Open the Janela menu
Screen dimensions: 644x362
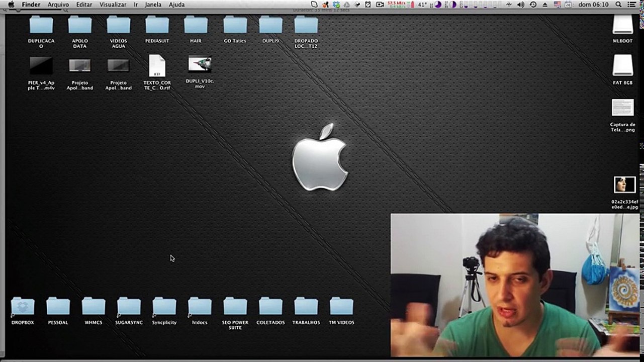(153, 5)
